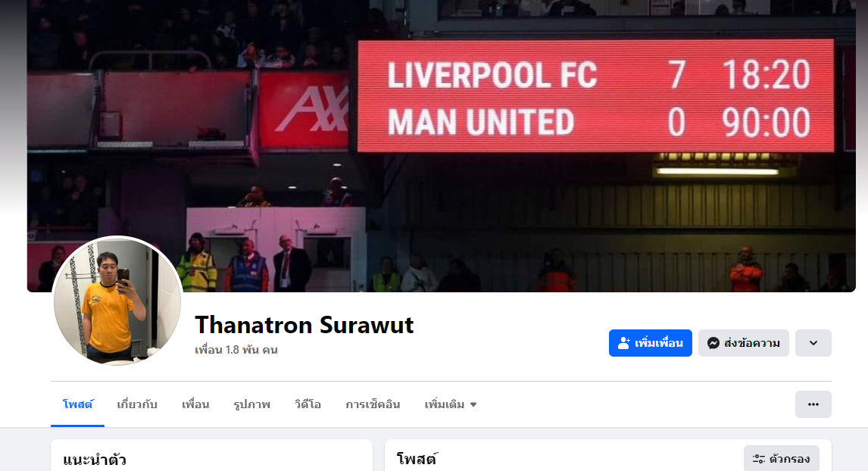Click the add friend person icon
Screen dimensions: 868x471
[624, 343]
